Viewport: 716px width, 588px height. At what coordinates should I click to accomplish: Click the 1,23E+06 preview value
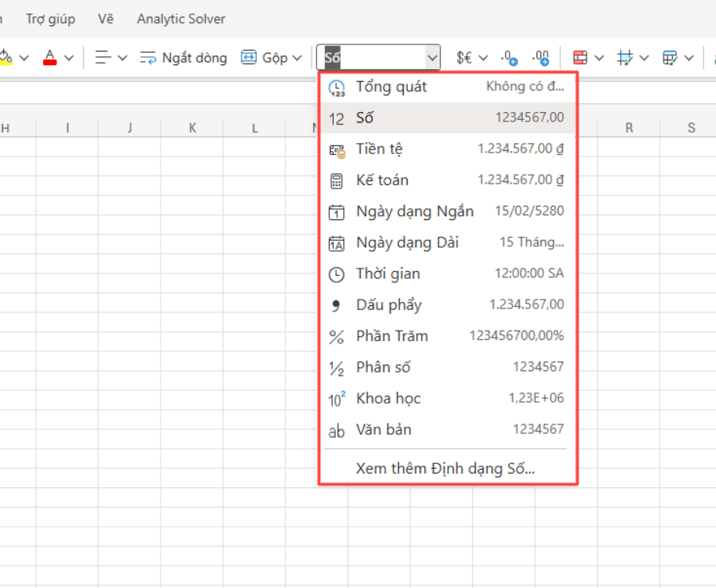536,398
